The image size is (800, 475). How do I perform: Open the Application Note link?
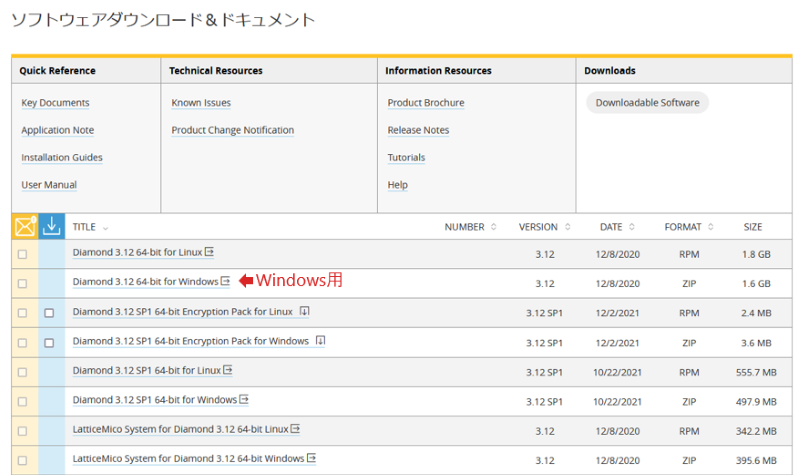click(58, 130)
